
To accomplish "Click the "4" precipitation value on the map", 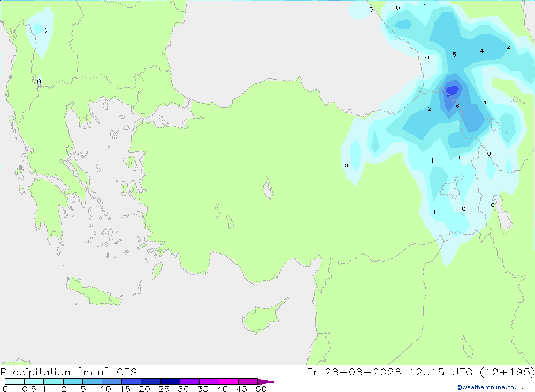I will [481, 51].
